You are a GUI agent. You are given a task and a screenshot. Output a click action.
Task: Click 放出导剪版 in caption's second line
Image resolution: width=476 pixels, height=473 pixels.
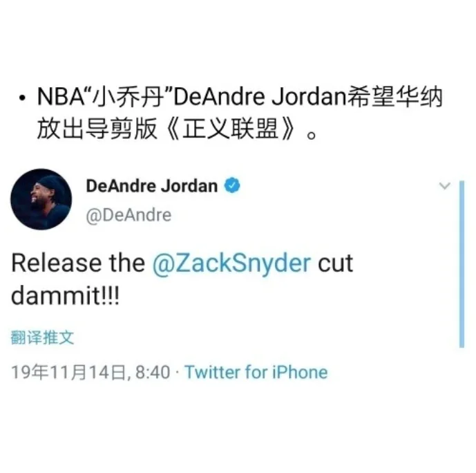click(x=97, y=129)
